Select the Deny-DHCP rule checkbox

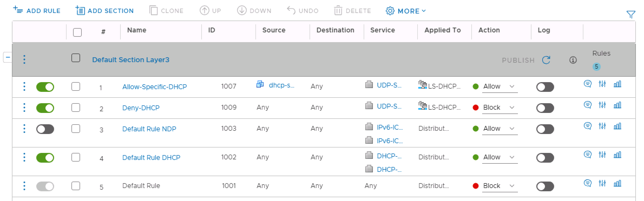pyautogui.click(x=76, y=108)
